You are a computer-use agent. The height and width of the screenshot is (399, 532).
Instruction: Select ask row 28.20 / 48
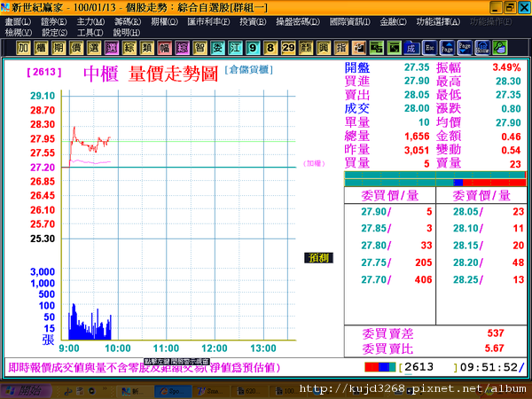(481, 262)
